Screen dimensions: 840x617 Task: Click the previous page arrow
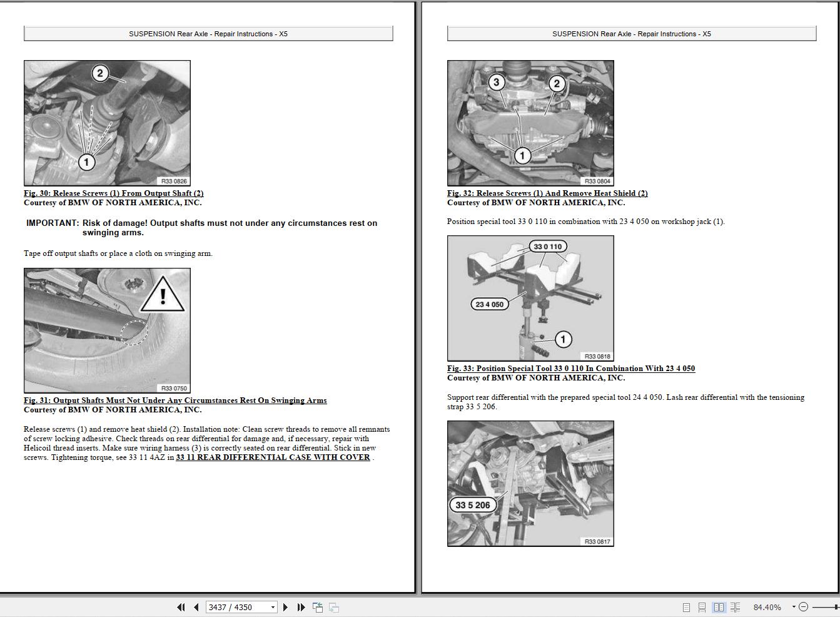(x=196, y=607)
